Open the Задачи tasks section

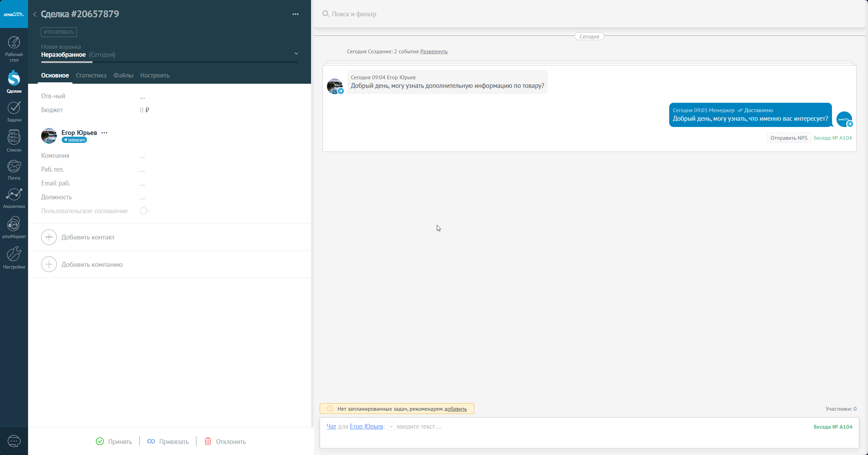pos(14,111)
